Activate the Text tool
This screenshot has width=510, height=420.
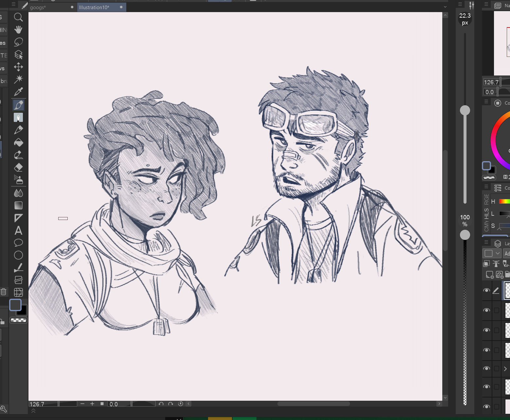click(x=18, y=230)
